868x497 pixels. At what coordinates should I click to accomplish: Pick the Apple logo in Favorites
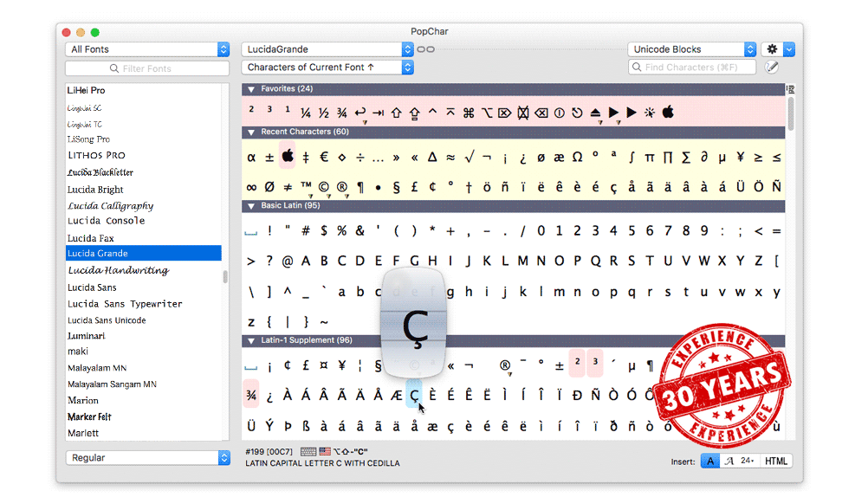click(668, 112)
